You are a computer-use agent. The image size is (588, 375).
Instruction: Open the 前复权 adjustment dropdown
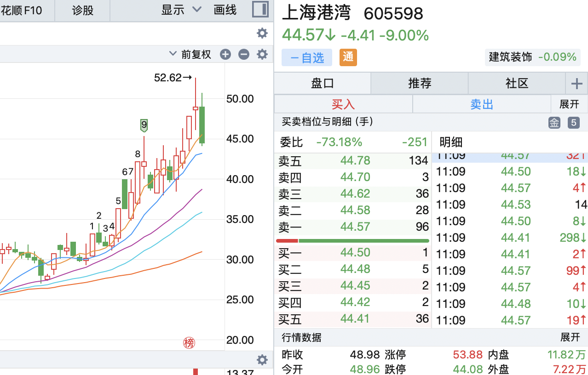point(190,54)
